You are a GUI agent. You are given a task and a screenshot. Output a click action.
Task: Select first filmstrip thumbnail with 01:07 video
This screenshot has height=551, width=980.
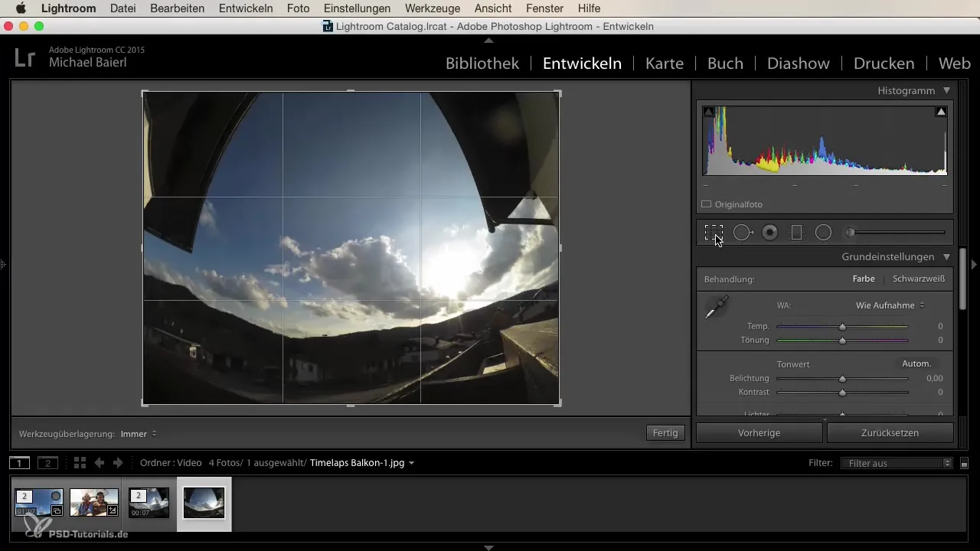point(39,503)
